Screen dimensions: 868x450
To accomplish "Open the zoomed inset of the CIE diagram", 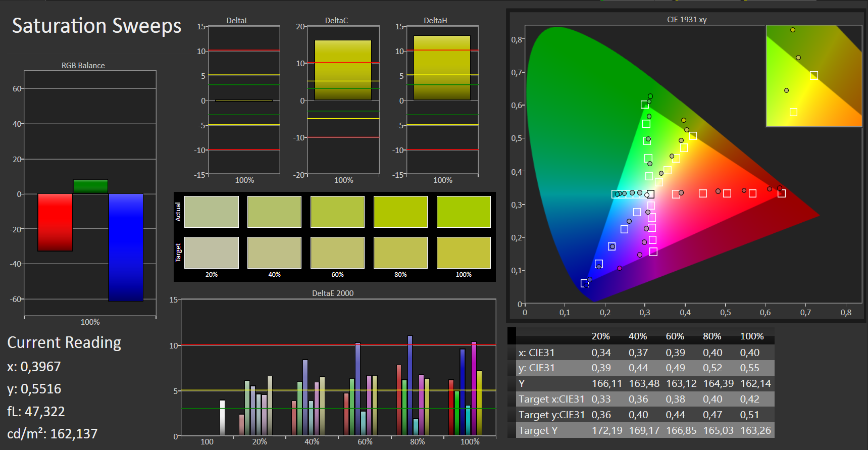I will [814, 76].
